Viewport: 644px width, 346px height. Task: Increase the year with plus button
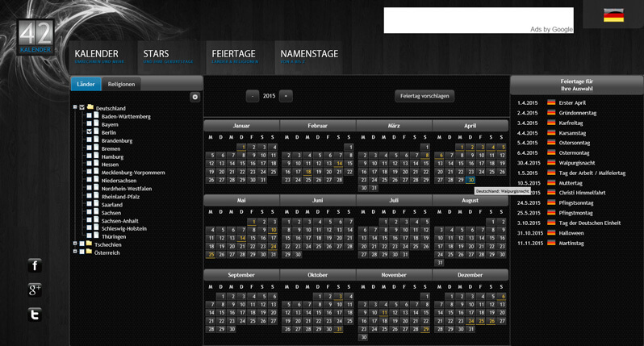286,96
